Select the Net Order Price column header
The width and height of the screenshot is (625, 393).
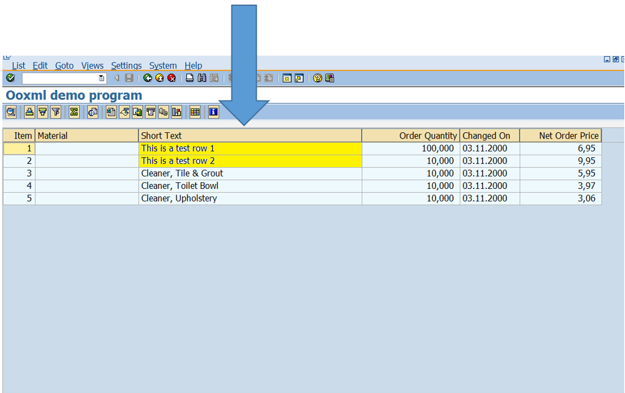561,136
